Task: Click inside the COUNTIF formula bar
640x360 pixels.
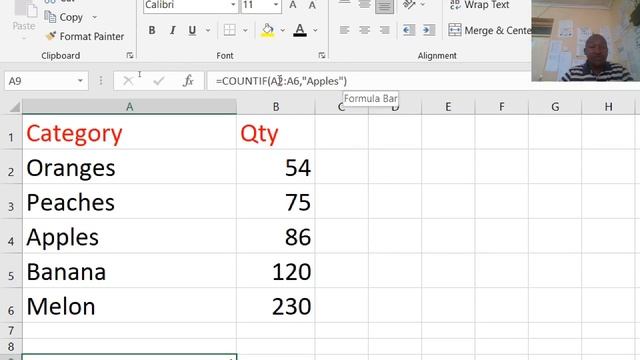Action: 369,81
